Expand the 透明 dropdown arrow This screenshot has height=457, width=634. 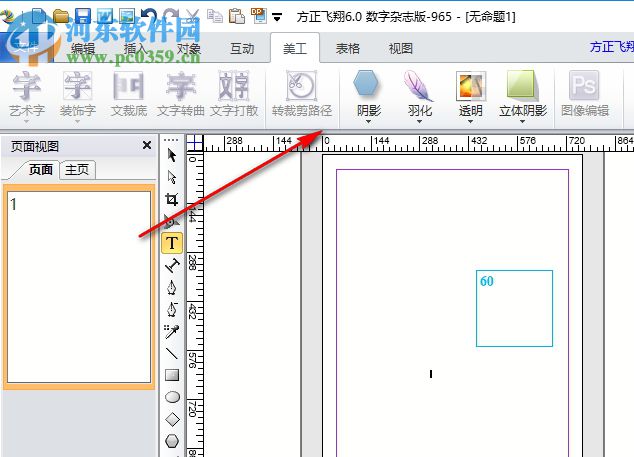[x=470, y=121]
